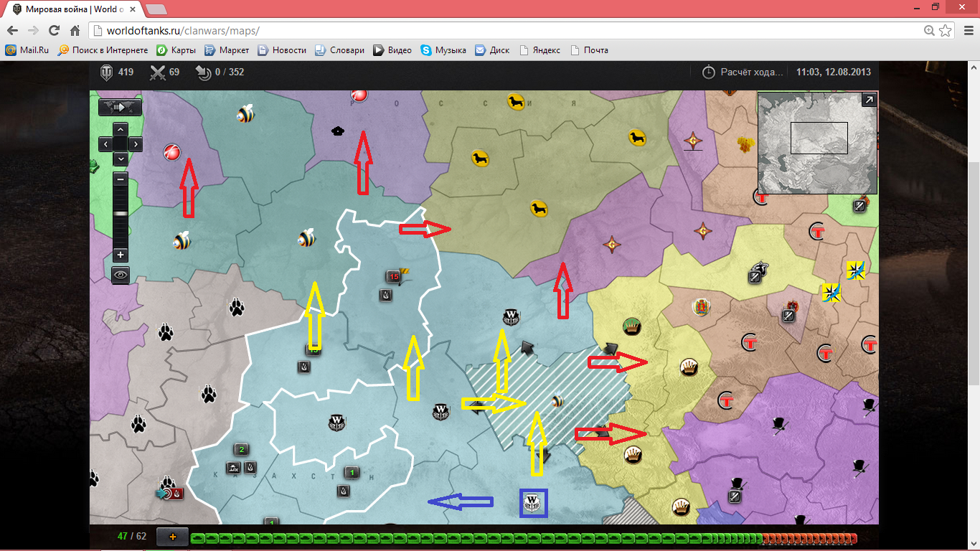
Task: Click the factory icon below chip 2
Action: click(x=233, y=468)
